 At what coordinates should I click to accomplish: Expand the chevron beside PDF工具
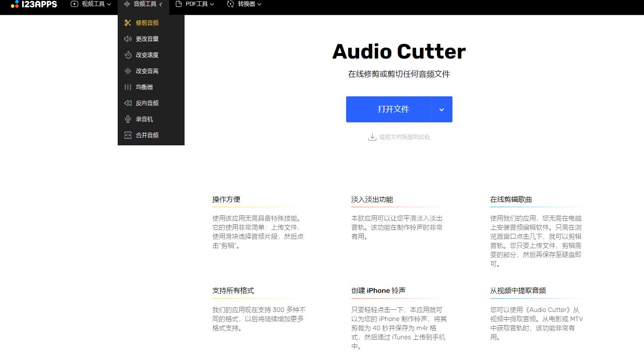click(212, 4)
